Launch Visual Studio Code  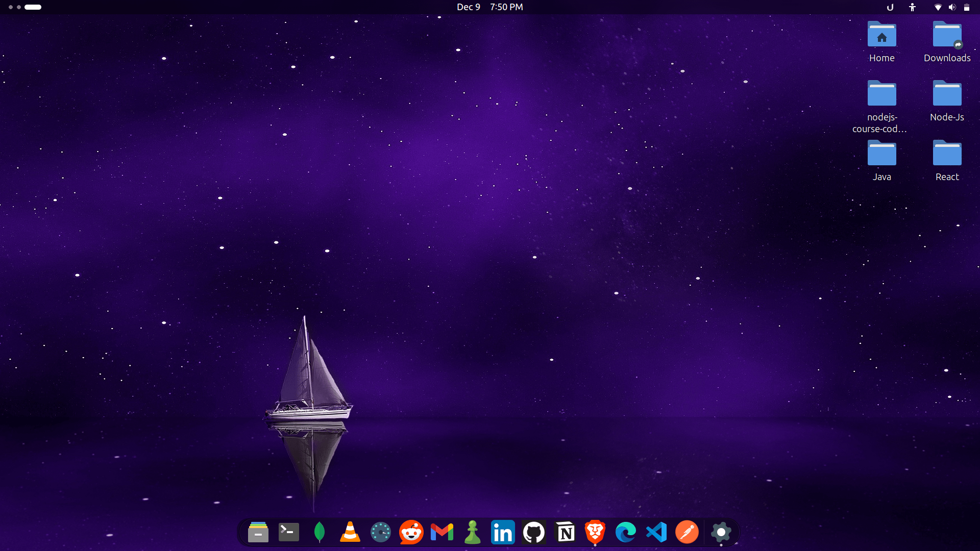(656, 533)
